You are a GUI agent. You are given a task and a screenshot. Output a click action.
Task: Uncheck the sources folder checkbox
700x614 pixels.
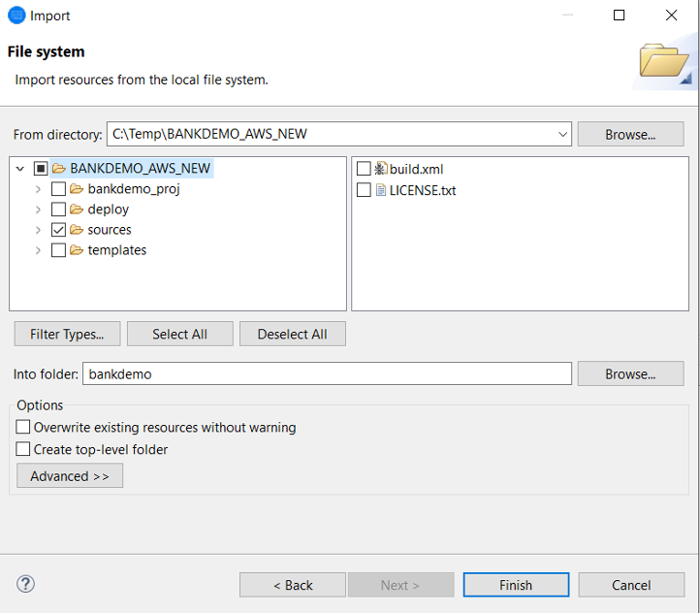(58, 230)
